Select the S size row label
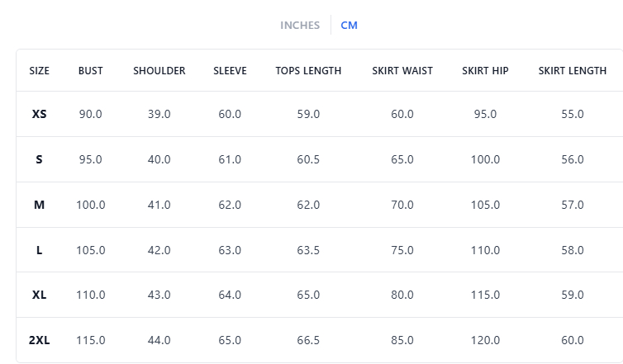The width and height of the screenshot is (623, 364). tap(40, 159)
